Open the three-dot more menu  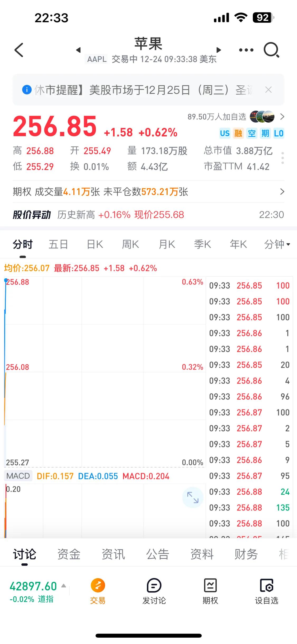pos(246,50)
